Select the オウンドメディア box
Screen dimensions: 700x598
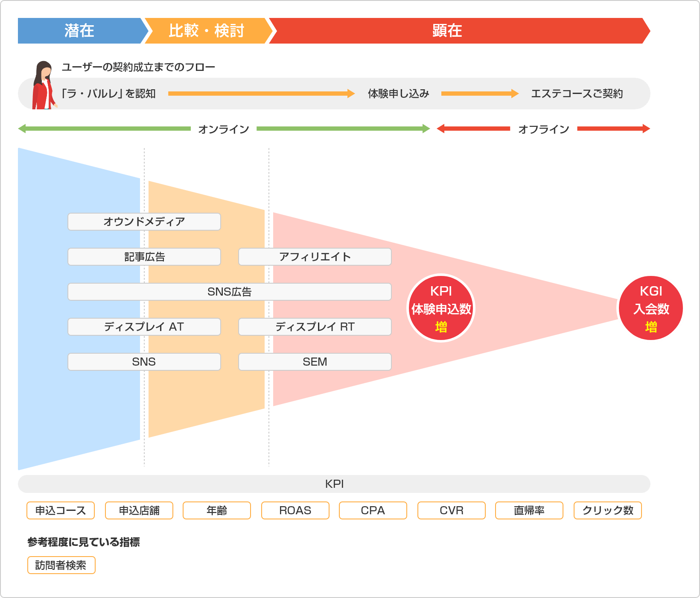144,222
